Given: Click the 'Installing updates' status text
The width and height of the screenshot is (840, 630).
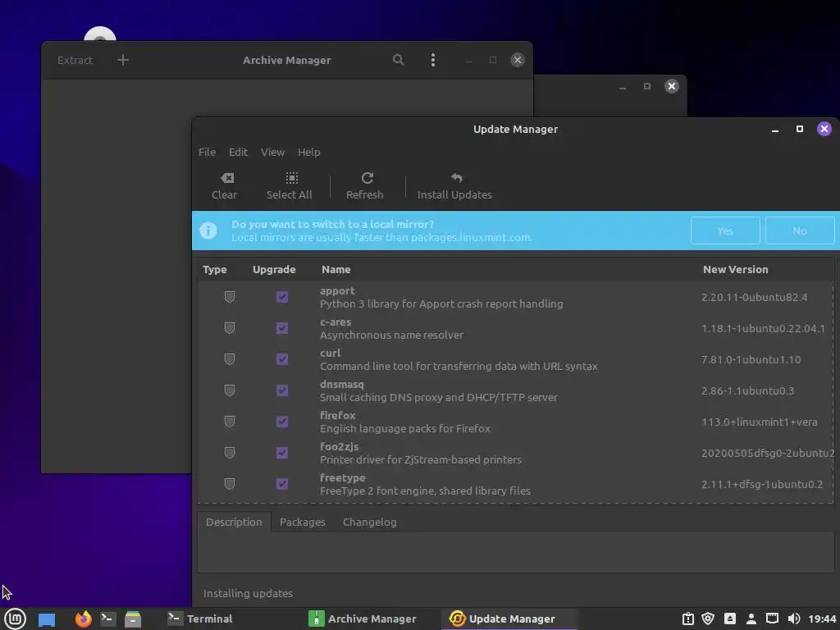Looking at the screenshot, I should [x=248, y=593].
